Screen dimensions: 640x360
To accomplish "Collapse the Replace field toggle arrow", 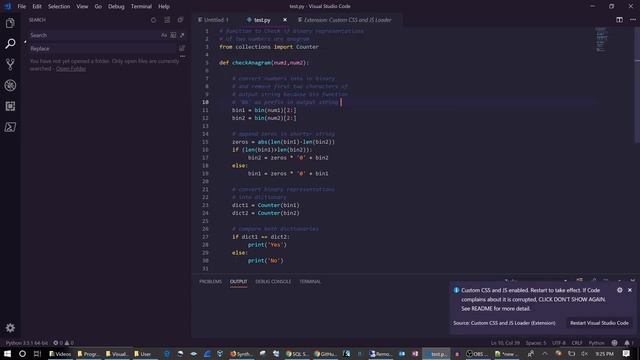I will pyautogui.click(x=25, y=42).
